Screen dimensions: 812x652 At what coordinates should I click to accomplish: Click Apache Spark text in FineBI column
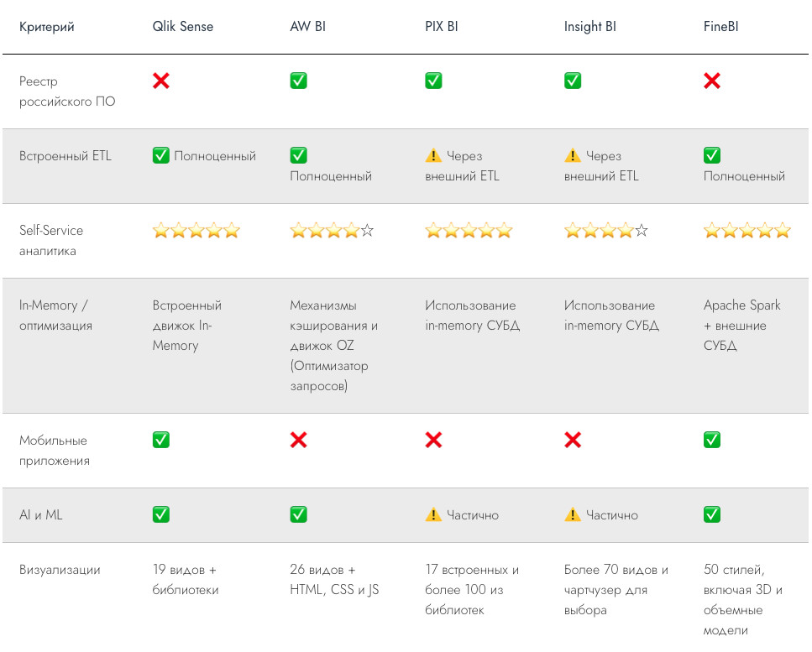[741, 305]
